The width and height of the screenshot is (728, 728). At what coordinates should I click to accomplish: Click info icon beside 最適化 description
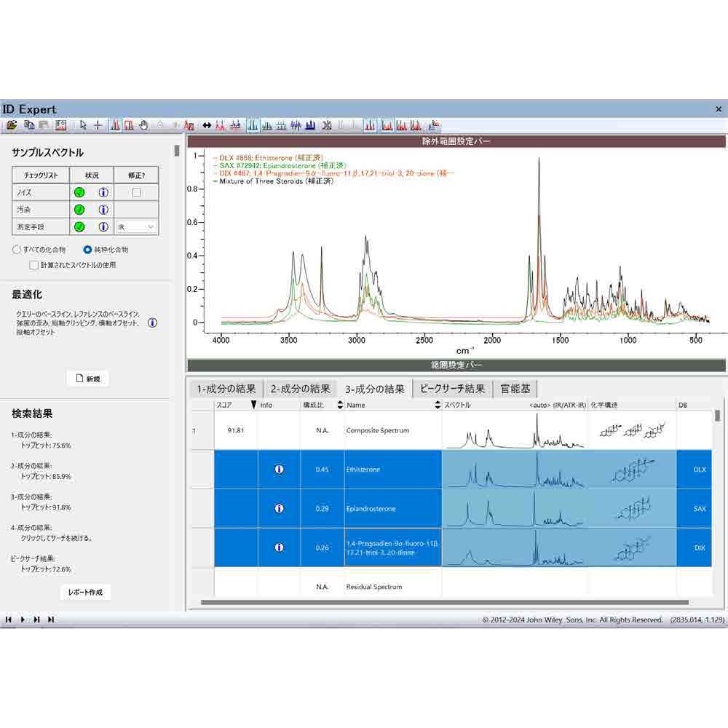point(153,323)
